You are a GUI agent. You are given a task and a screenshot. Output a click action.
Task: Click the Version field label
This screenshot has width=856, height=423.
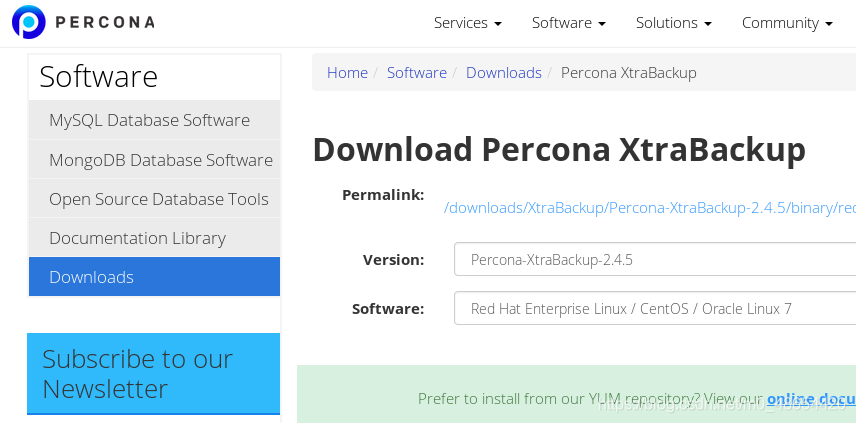click(393, 260)
